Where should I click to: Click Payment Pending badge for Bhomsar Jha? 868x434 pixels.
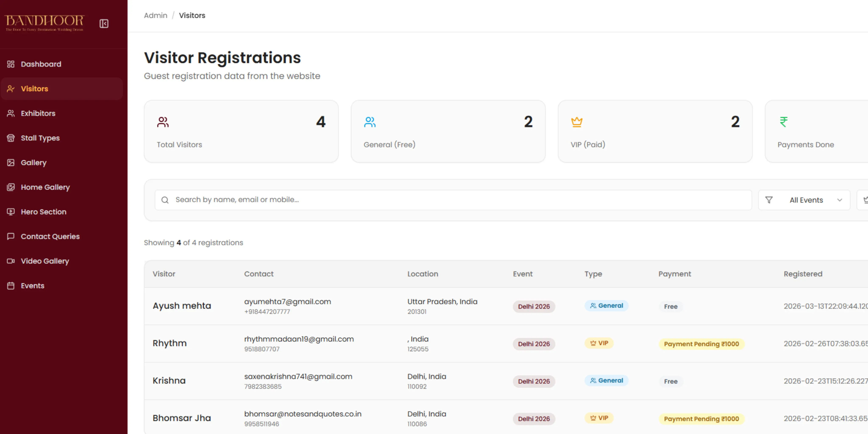click(x=701, y=419)
